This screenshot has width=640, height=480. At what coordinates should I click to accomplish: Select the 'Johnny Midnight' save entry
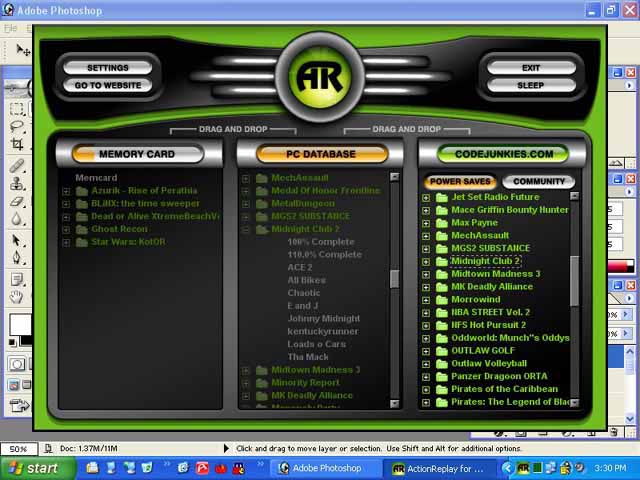[324, 318]
